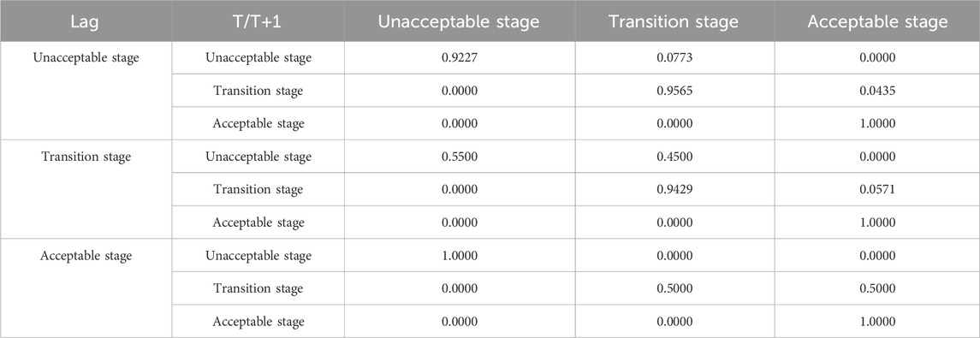Select the Transition stage column header

(x=674, y=22)
